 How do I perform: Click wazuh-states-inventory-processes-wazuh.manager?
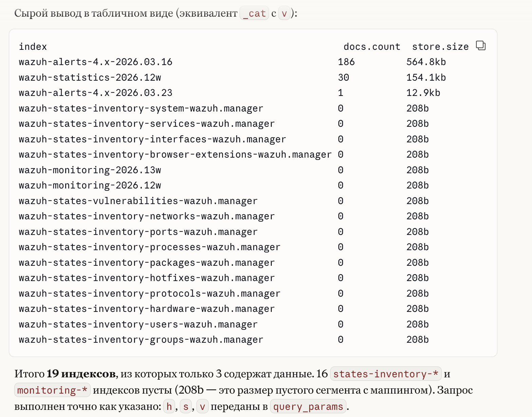click(150, 247)
